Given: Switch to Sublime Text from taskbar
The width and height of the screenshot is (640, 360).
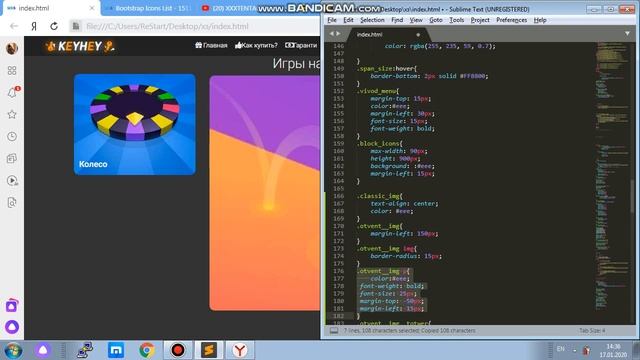Looking at the screenshot, I should pyautogui.click(x=209, y=350).
